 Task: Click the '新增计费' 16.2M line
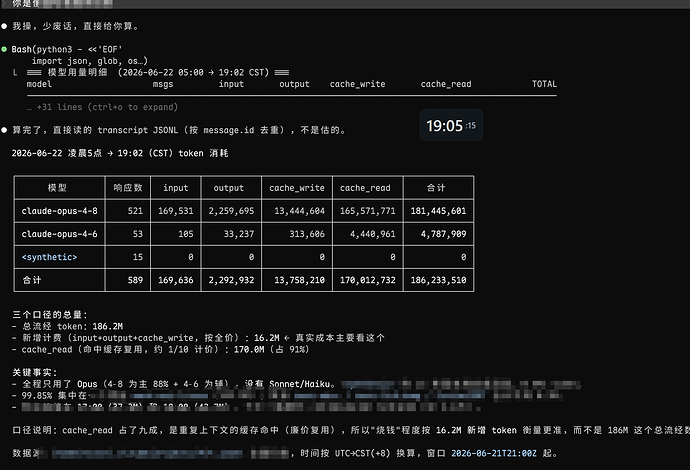click(198, 338)
